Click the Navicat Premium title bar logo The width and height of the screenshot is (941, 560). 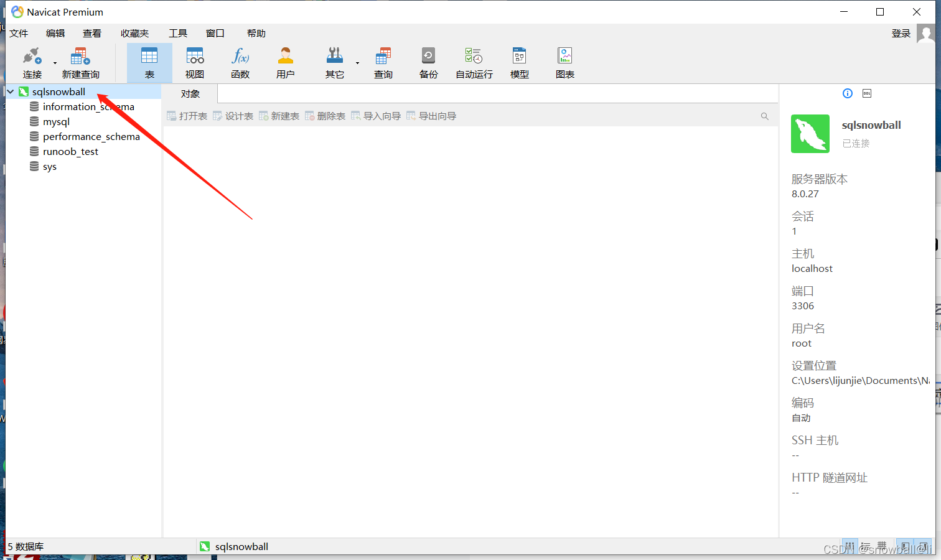pos(17,12)
